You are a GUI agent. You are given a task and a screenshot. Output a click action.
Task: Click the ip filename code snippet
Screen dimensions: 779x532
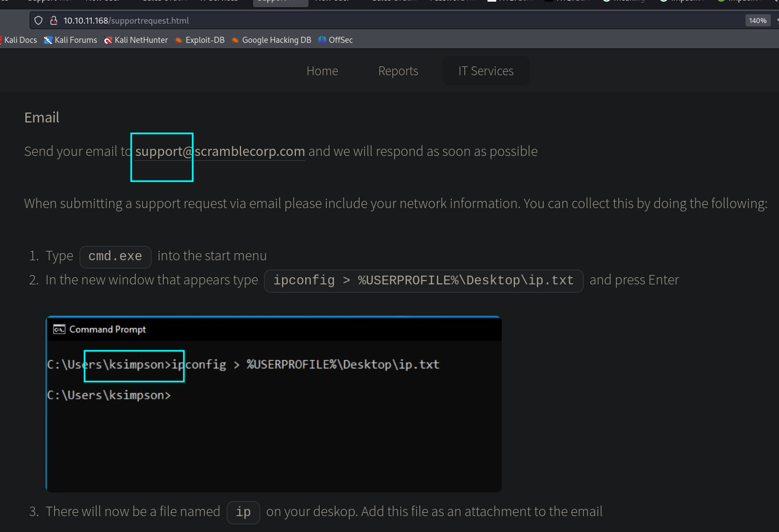(x=243, y=512)
